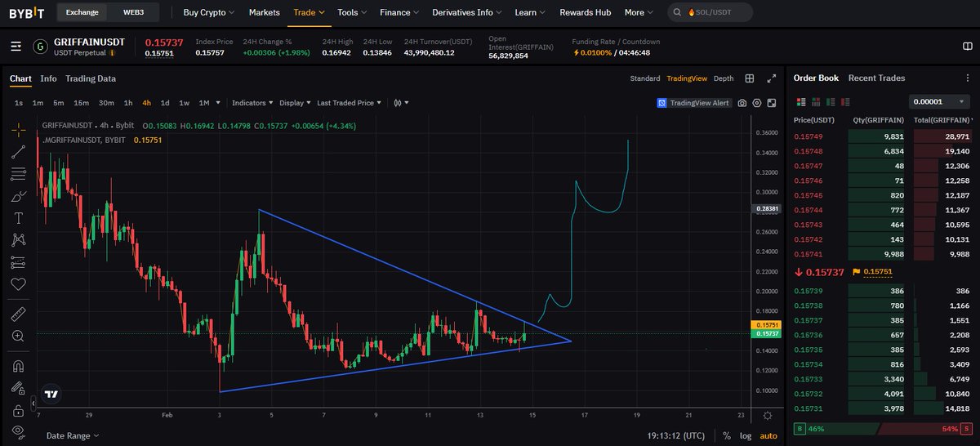Open the sidebar hamburger menu
The width and height of the screenshot is (980, 446).
point(16,47)
